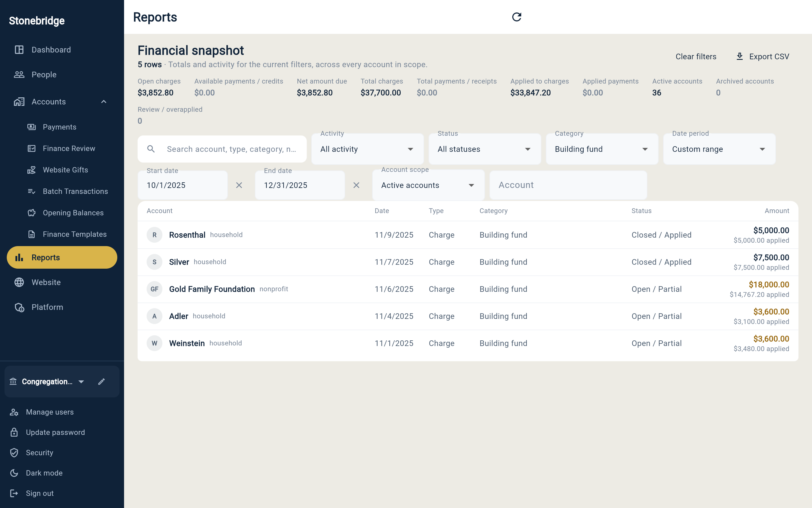Click the Adler household account name
This screenshot has height=508, width=812.
[178, 316]
